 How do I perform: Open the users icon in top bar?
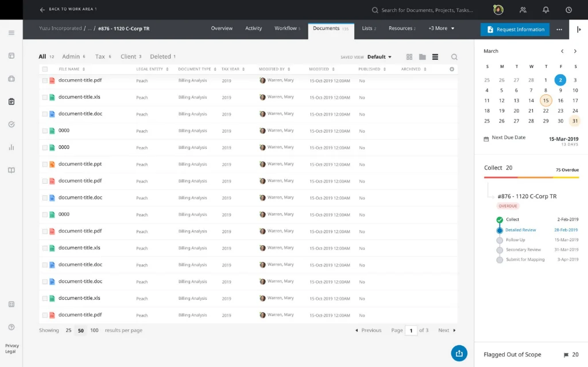pyautogui.click(x=523, y=10)
